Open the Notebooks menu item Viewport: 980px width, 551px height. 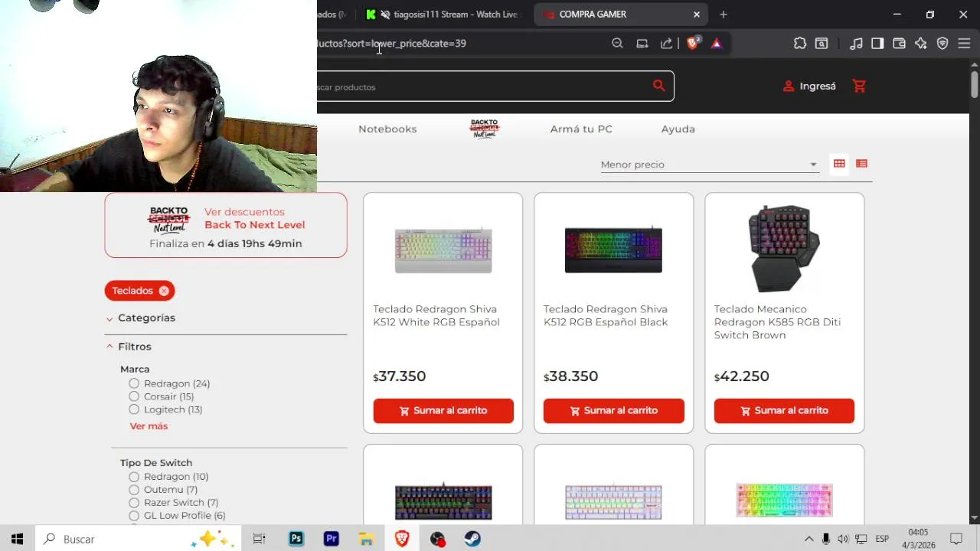(387, 129)
